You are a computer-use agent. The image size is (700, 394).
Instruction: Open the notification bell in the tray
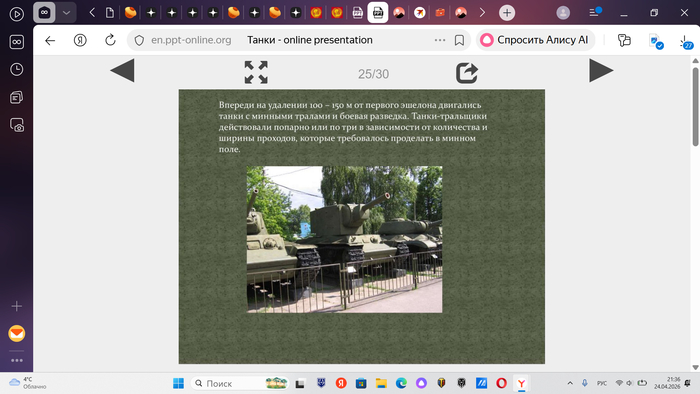point(688,383)
